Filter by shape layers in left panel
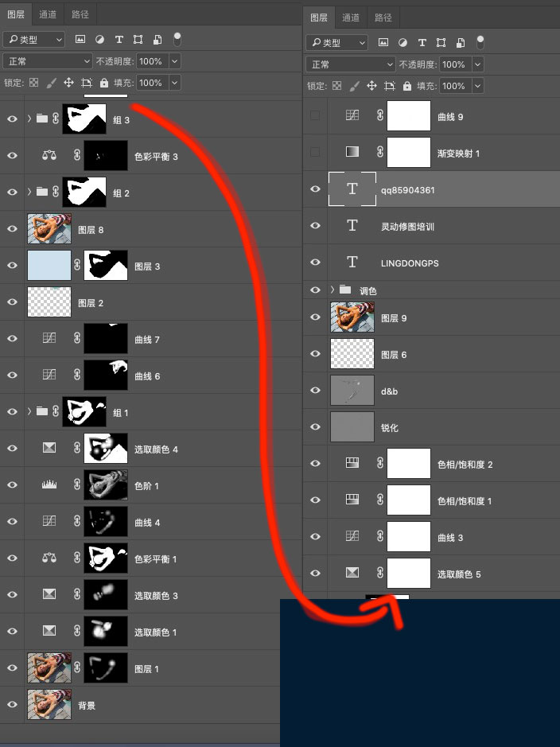The width and height of the screenshot is (560, 747). 138,39
